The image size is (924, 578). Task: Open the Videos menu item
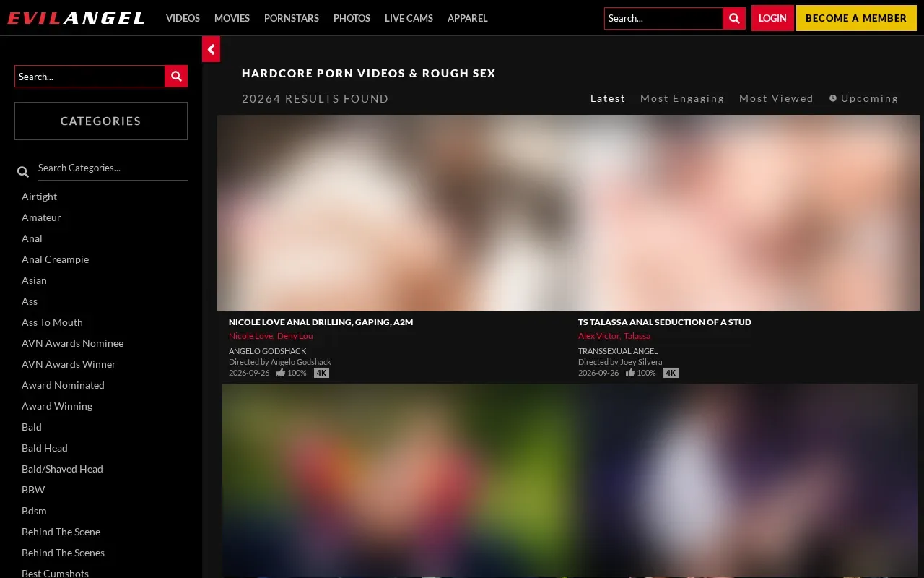click(183, 18)
